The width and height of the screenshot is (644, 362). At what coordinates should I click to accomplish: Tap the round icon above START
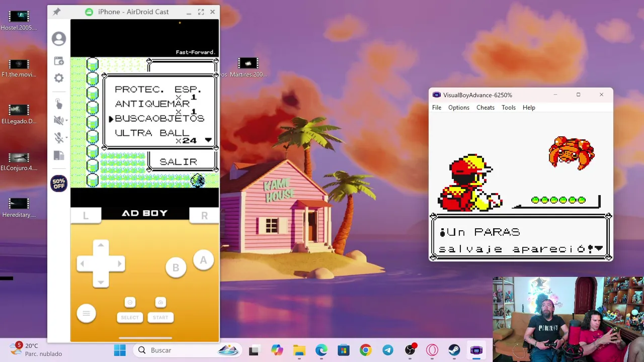[x=160, y=302]
